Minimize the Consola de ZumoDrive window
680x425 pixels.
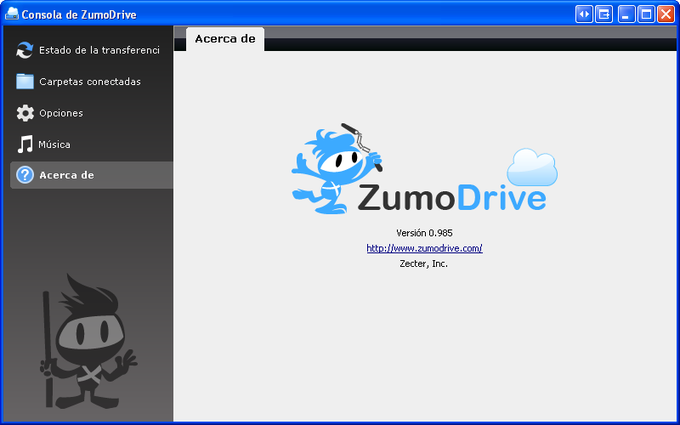tap(626, 14)
